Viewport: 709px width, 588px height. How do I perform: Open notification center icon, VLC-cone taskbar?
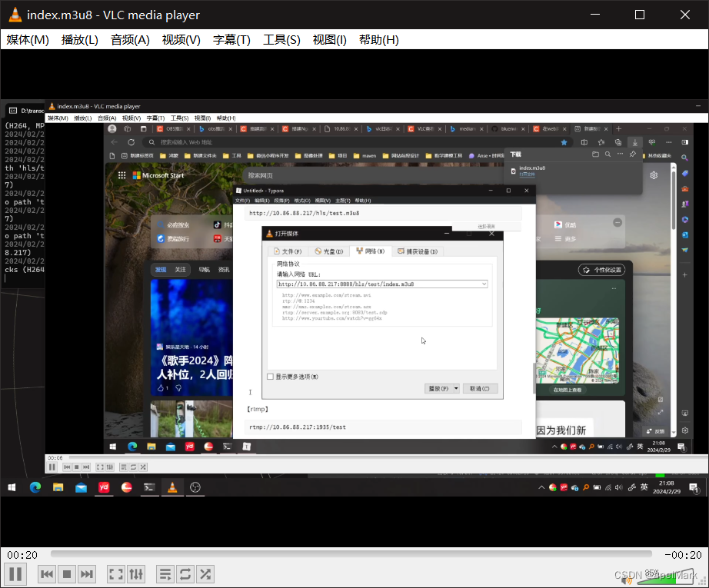point(693,487)
